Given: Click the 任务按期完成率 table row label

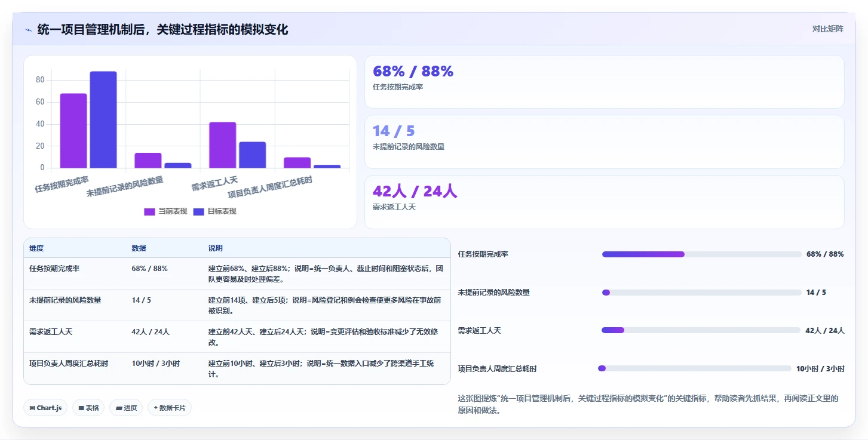Looking at the screenshot, I should coord(54,269).
